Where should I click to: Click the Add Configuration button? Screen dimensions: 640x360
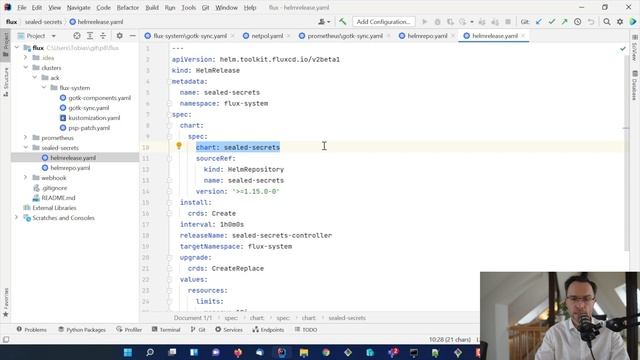(384, 22)
